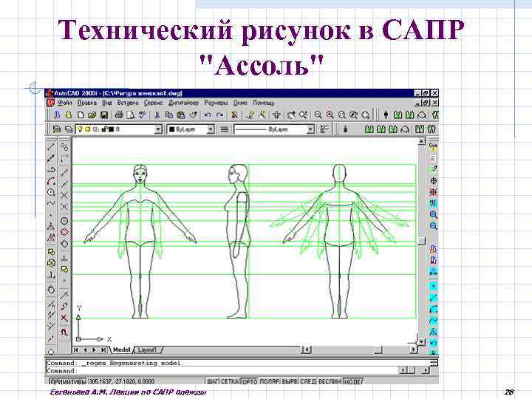Click the Print icon in standard toolbar
The height and width of the screenshot is (399, 532).
pos(118,115)
